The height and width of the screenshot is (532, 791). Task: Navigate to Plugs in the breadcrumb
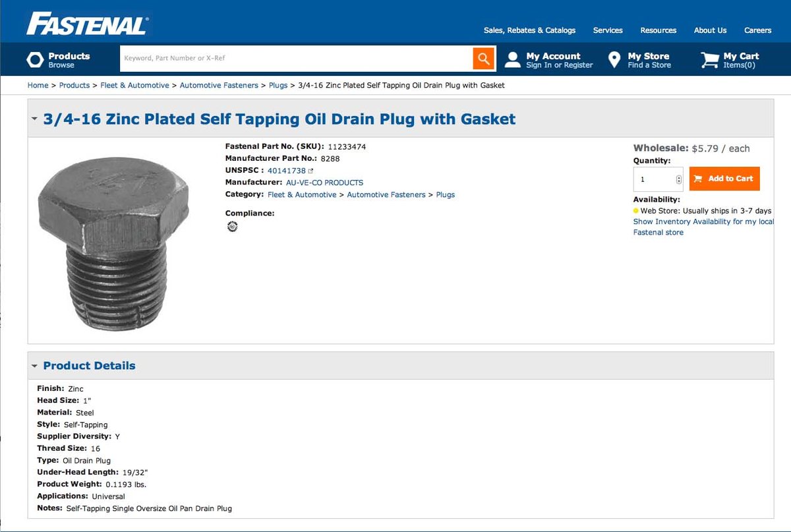(278, 85)
